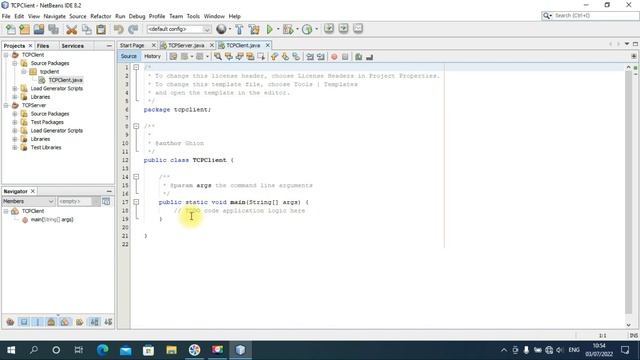The image size is (640, 360).
Task: Collapse the TCPClient project node
Action: tap(6, 55)
